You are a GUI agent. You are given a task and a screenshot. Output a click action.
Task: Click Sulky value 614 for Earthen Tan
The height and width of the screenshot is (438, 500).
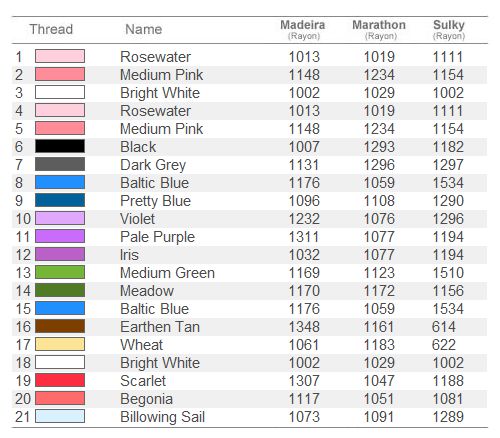444,327
